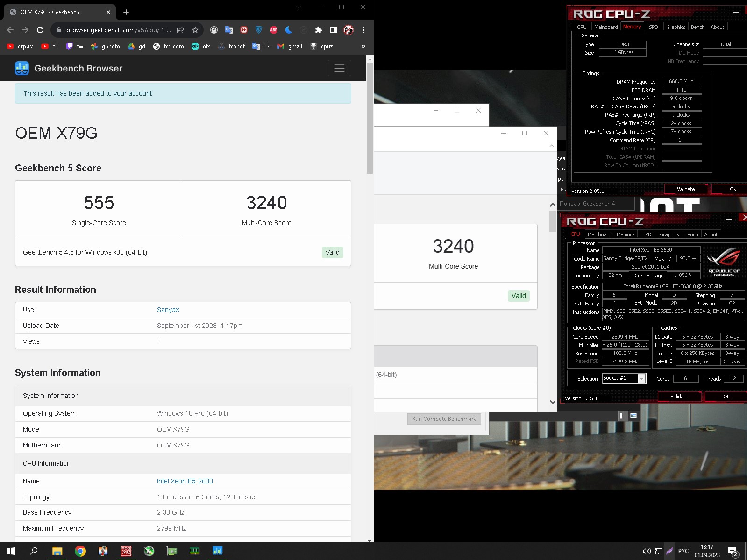The height and width of the screenshot is (560, 747).
Task: Show more bookmarks with the chevron
Action: coord(363,46)
